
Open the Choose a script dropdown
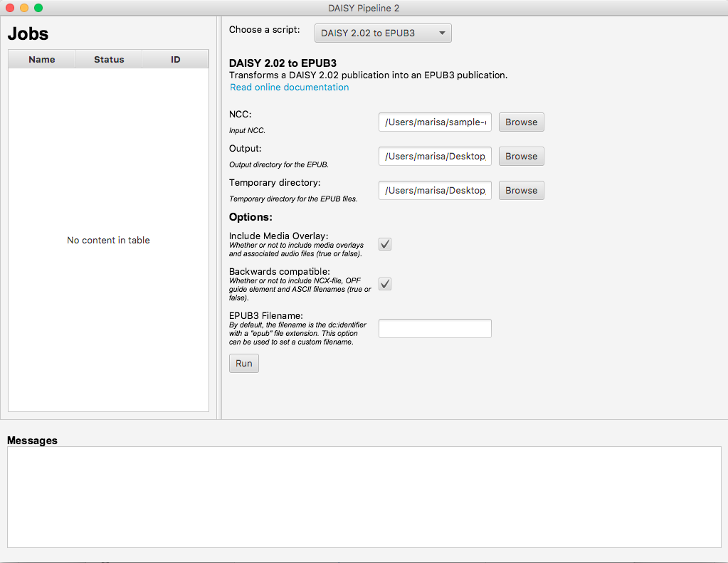383,33
